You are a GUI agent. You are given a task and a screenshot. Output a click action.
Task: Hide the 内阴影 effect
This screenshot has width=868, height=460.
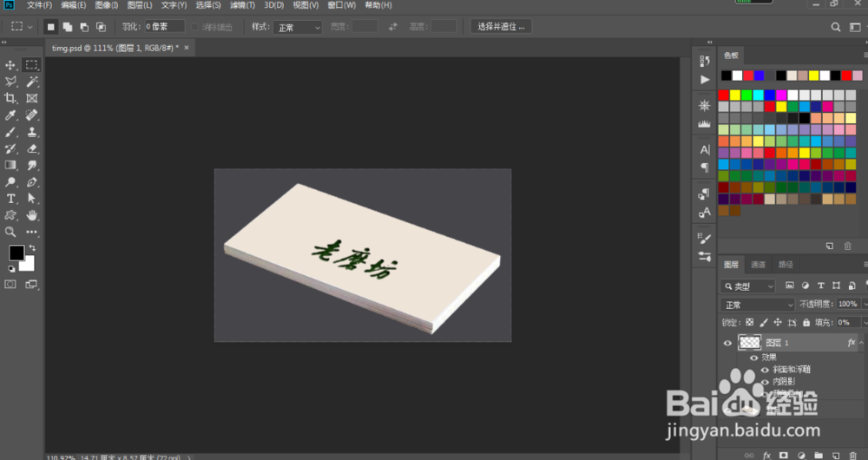click(765, 382)
